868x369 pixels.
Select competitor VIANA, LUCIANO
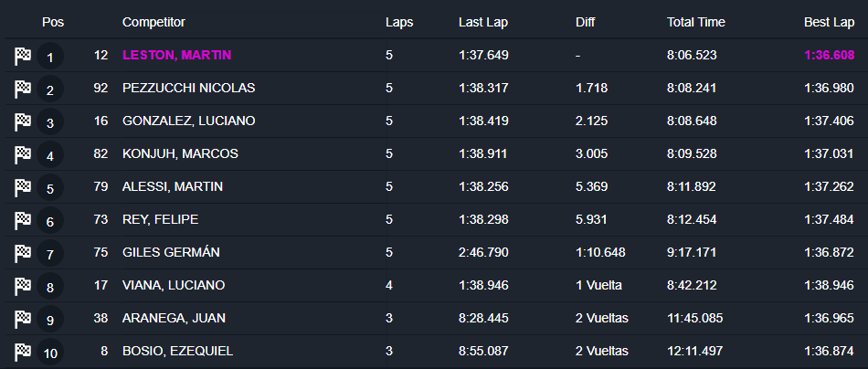click(x=174, y=285)
